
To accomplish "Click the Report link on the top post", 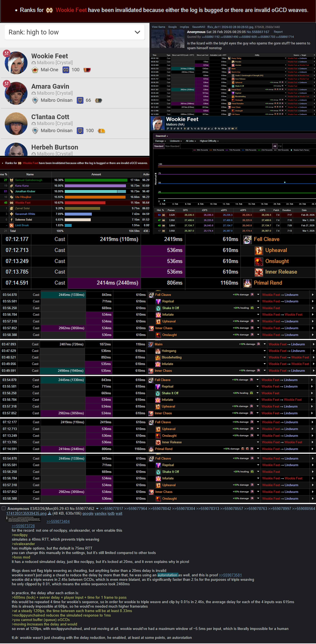I will click(278, 32).
